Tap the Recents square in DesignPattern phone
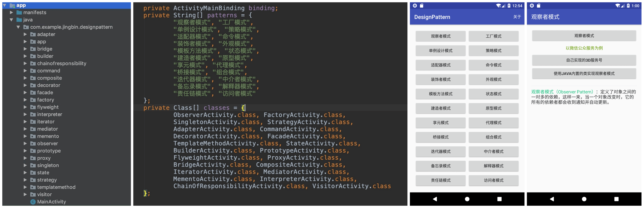The image size is (644, 208). [499, 199]
